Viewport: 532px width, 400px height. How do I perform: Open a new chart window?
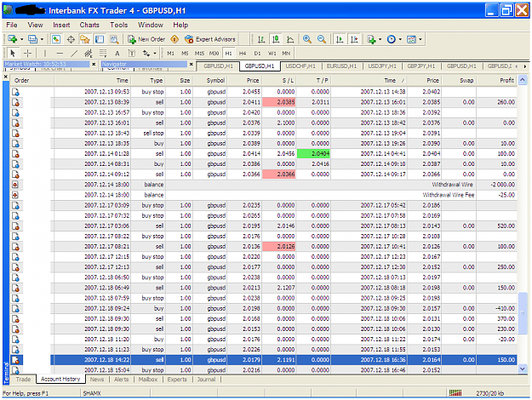13,39
